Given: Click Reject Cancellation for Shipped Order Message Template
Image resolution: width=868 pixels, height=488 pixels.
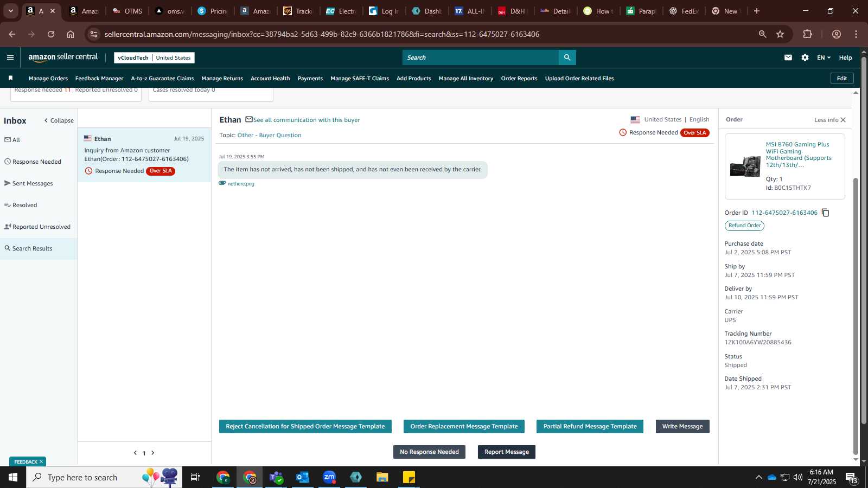Looking at the screenshot, I should click(305, 427).
